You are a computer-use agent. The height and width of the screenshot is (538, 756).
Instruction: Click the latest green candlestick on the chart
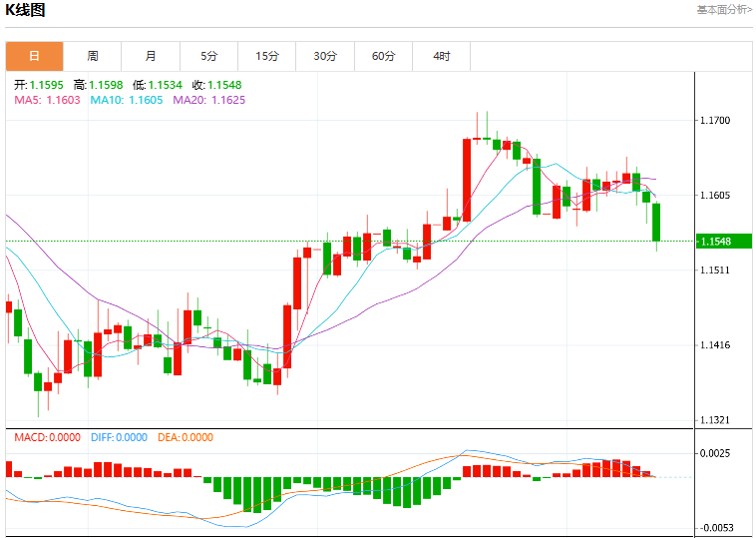coord(656,222)
